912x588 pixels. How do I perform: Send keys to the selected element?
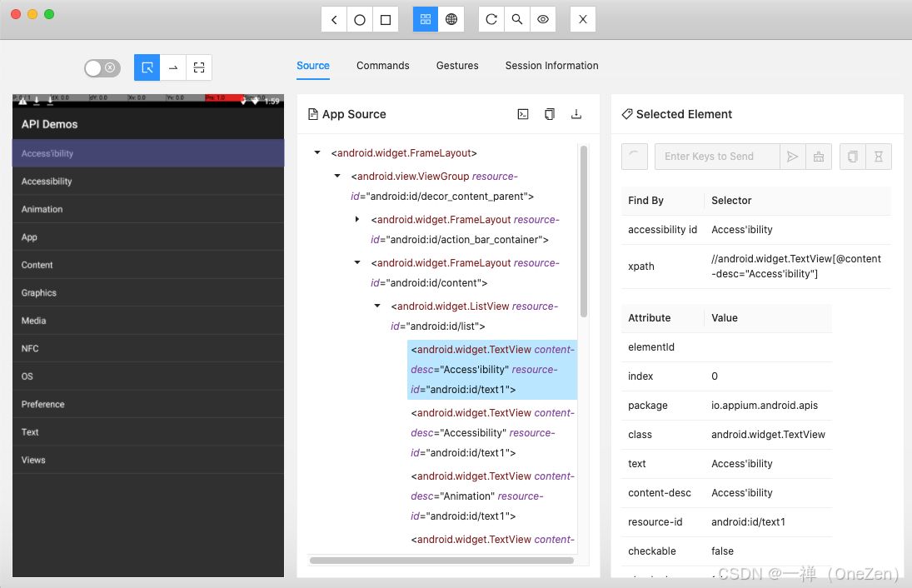(x=792, y=157)
